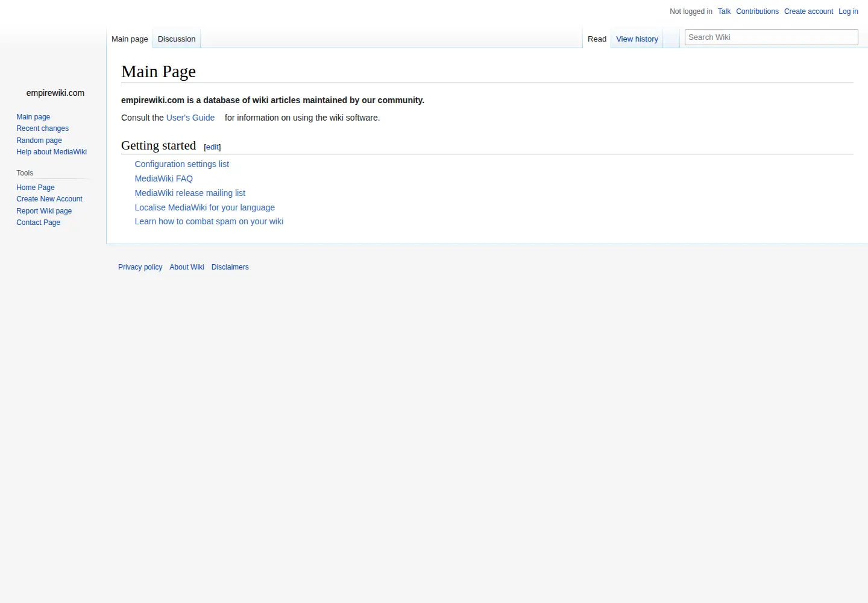Open the About Wiki footer link

coord(187,267)
